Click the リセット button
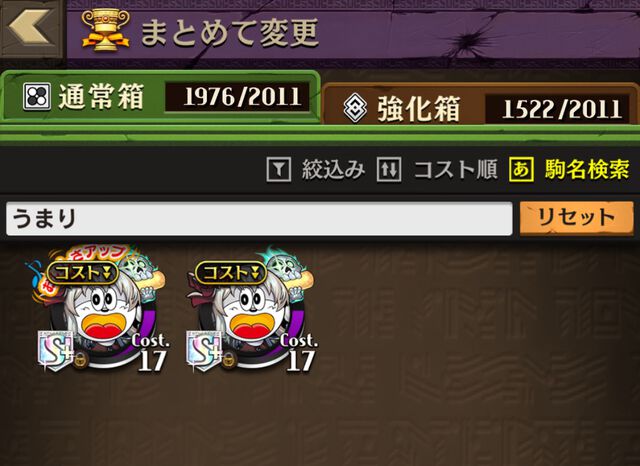640x466 pixels. [576, 218]
